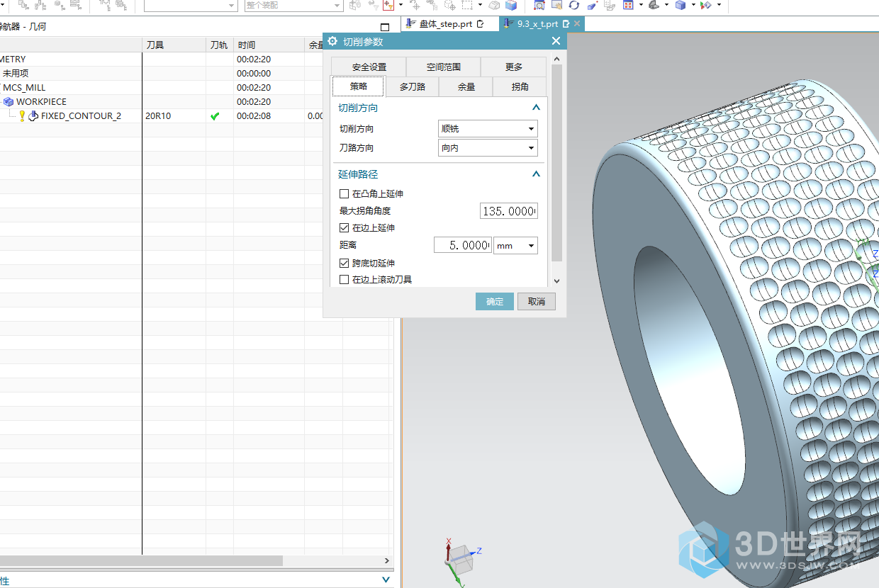Click 刀轨 column header
This screenshot has width=879, height=588.
220,45
